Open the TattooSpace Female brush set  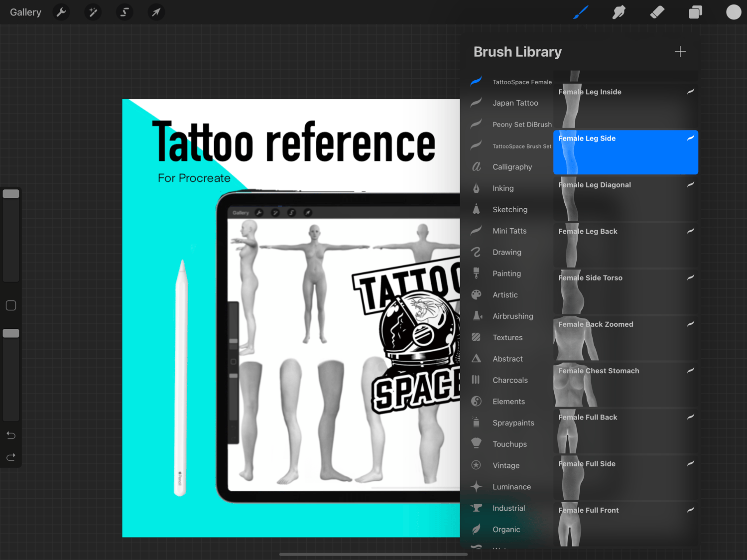click(511, 82)
